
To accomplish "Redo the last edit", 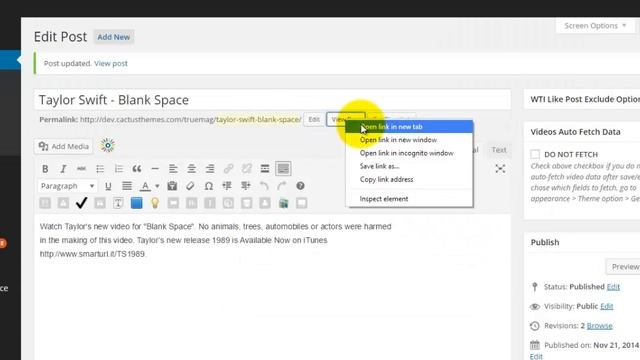I will point(282,186).
